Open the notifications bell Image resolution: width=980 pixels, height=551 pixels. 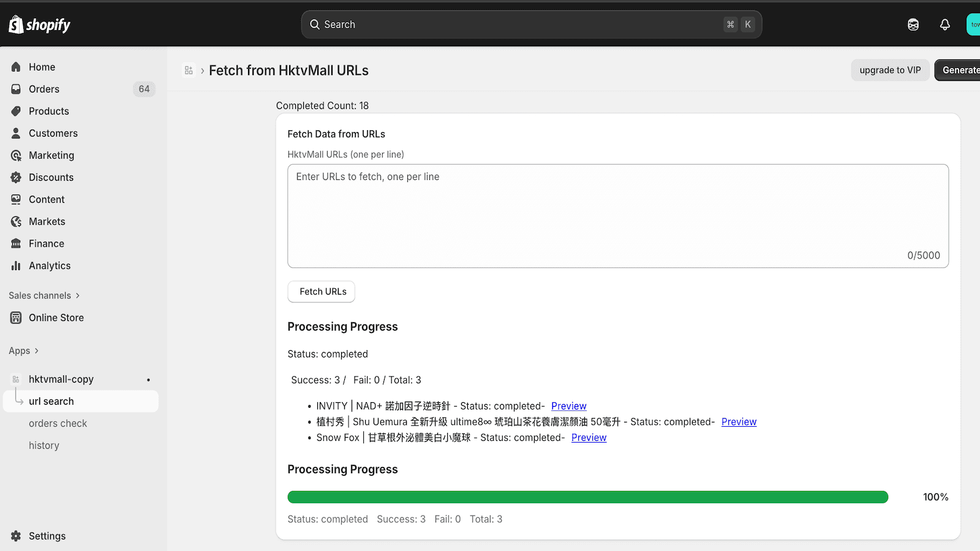pyautogui.click(x=945, y=24)
